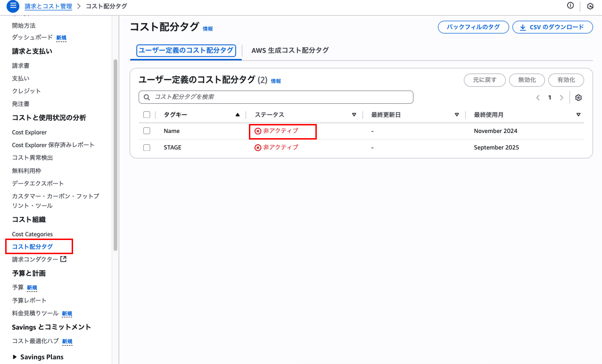Click the STAGE tag key cell
Image resolution: width=602 pixels, height=364 pixels.
click(173, 148)
